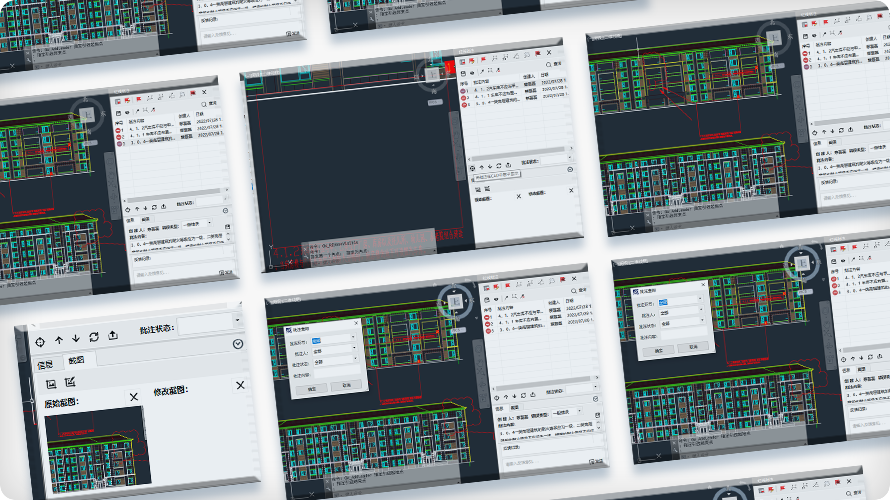Click refresh icon in empty-canvas center window

tap(499, 166)
